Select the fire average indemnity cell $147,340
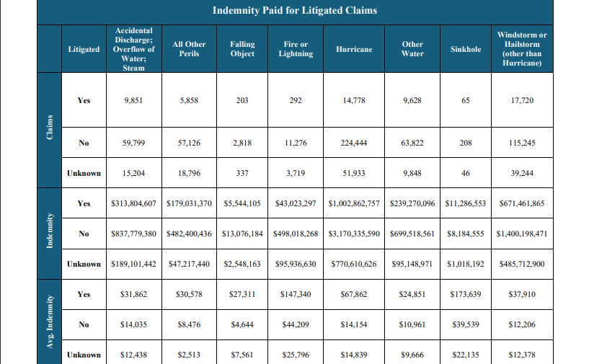589x364 pixels. click(x=296, y=294)
